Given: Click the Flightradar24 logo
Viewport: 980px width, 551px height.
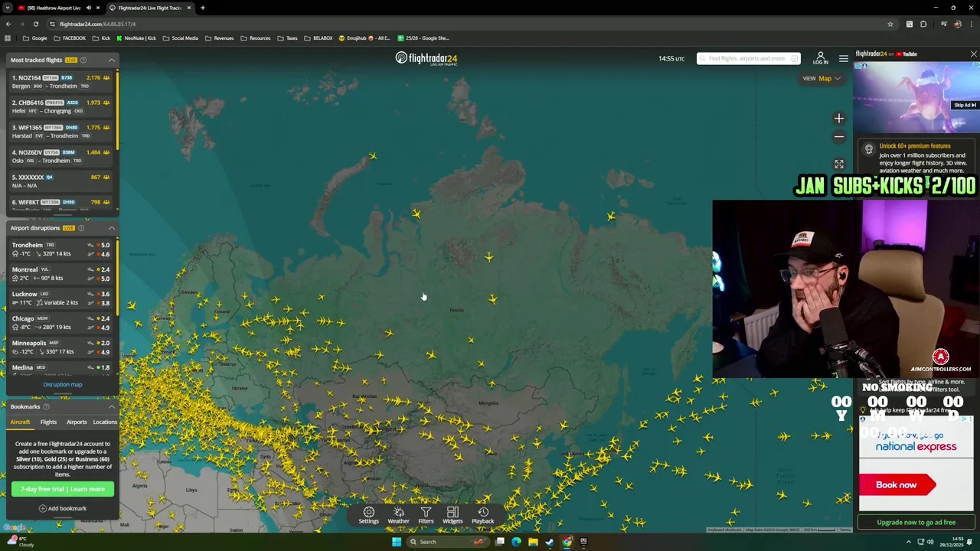Looking at the screenshot, I should tap(426, 58).
